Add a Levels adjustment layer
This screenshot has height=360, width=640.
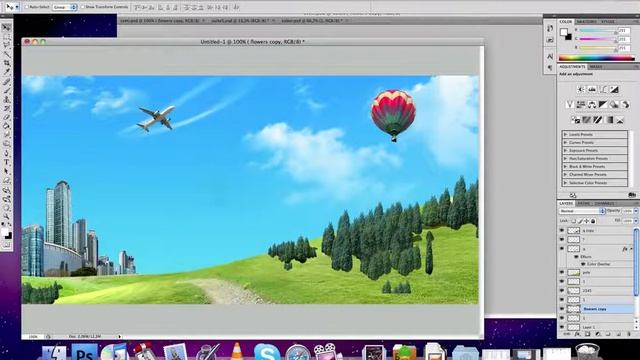(592, 89)
